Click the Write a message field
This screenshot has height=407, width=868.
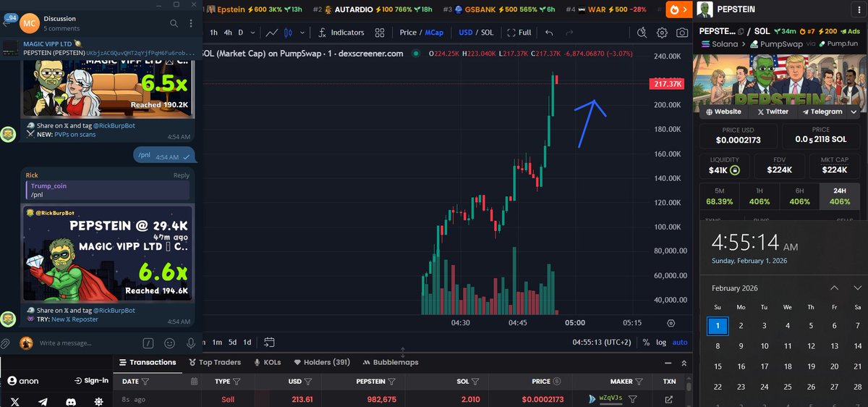pos(87,343)
